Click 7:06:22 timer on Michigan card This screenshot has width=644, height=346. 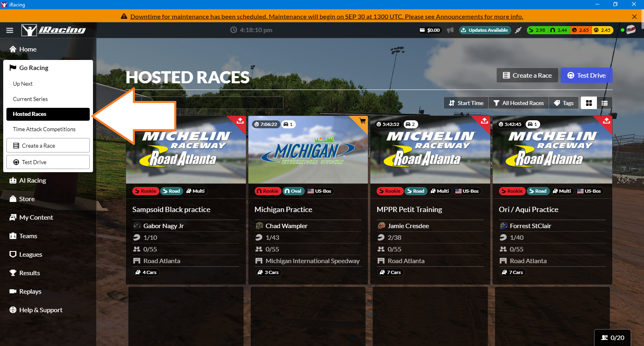coord(266,124)
